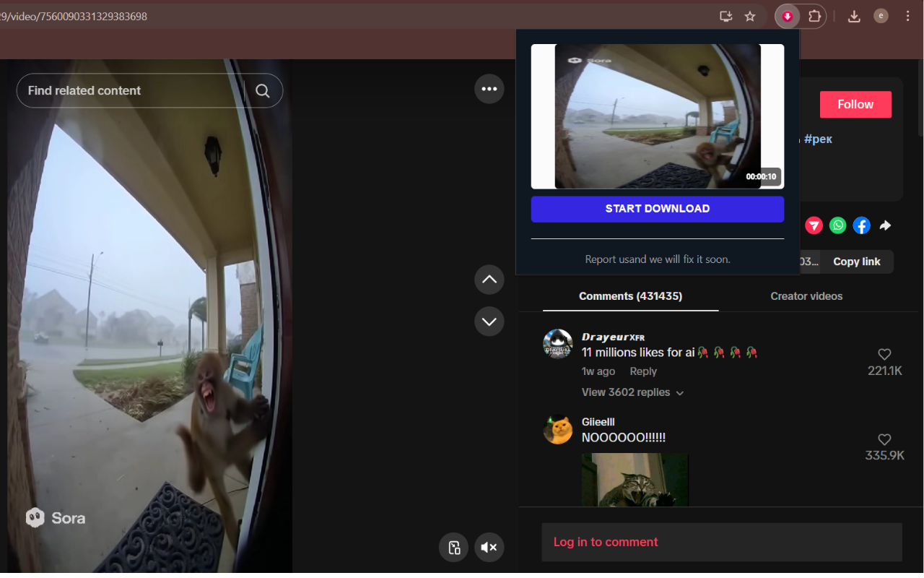Screen dimensions: 924x578
Task: Switch to the Comments (431435) tab
Action: coord(630,296)
